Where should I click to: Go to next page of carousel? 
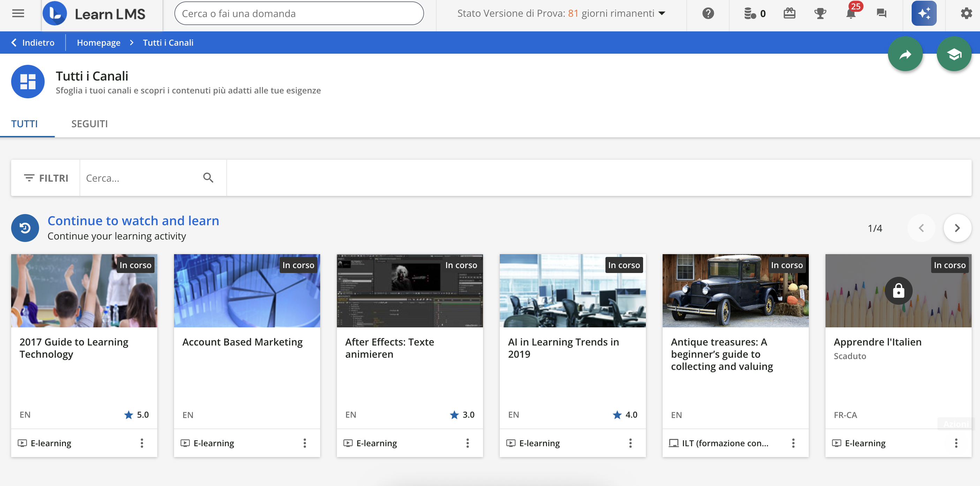[957, 228]
